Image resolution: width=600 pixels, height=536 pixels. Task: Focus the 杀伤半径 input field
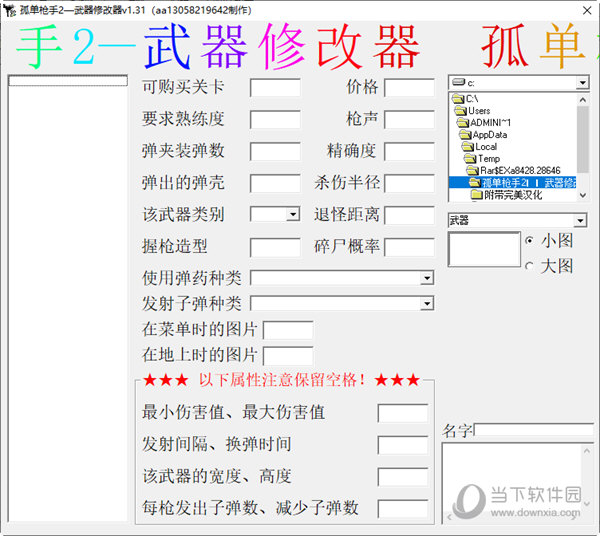tap(409, 183)
